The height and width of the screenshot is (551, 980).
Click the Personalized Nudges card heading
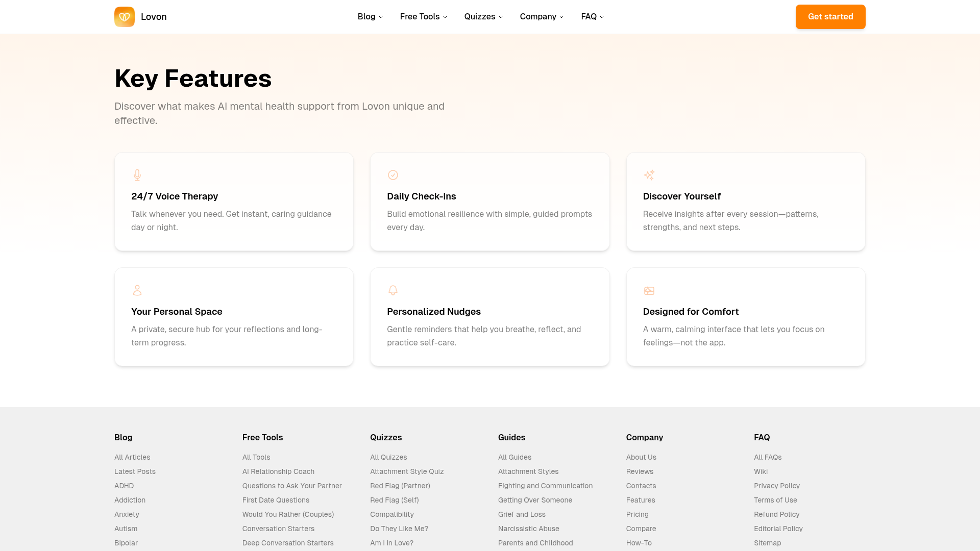[434, 312]
